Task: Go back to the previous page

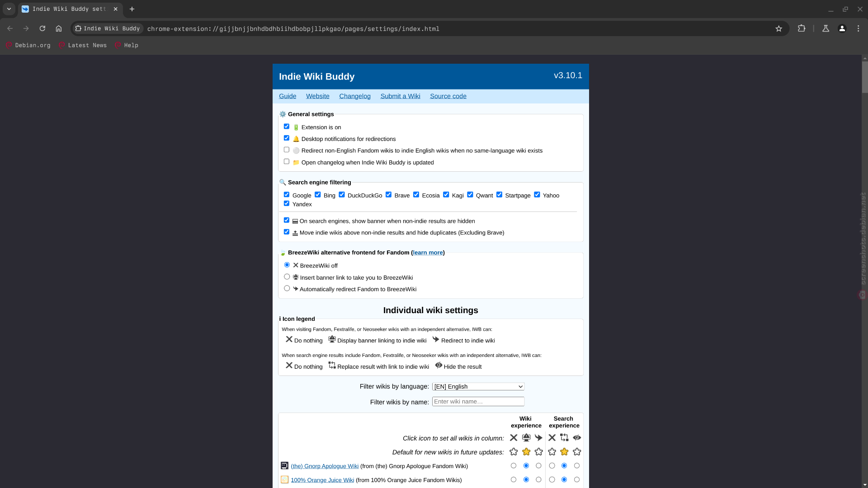Action: [10, 28]
